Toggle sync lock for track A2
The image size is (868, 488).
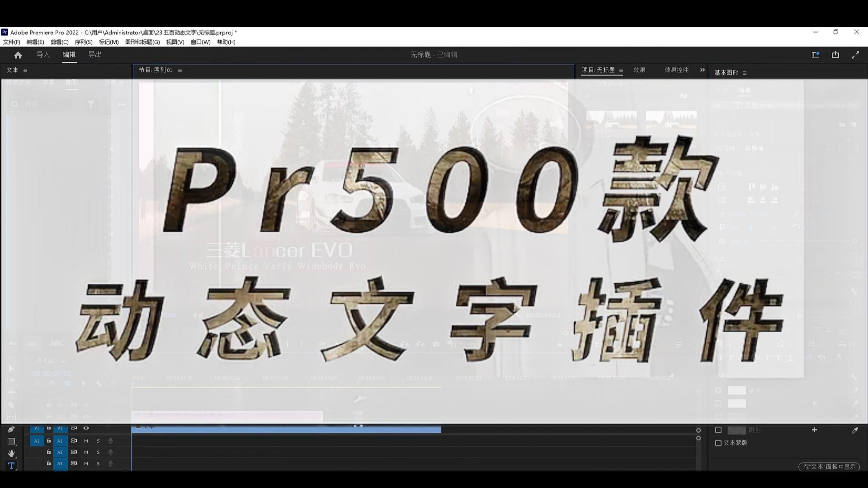[x=74, y=452]
